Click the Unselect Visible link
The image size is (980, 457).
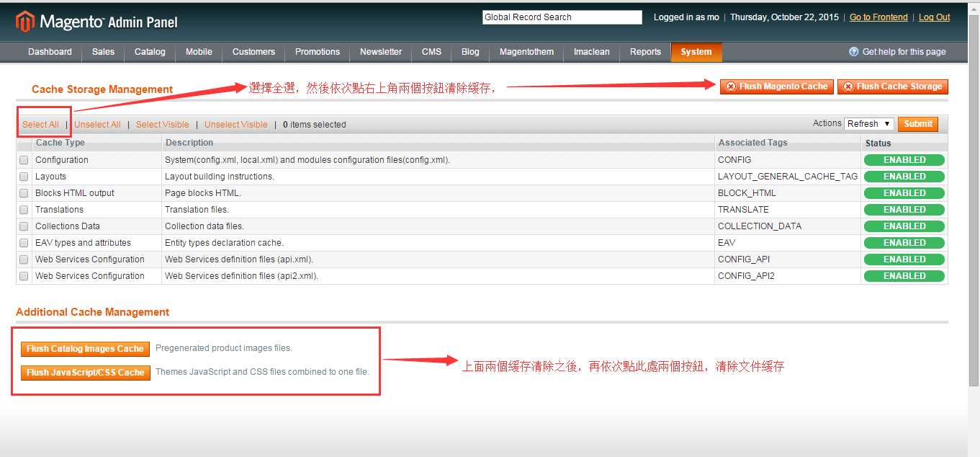pos(235,125)
